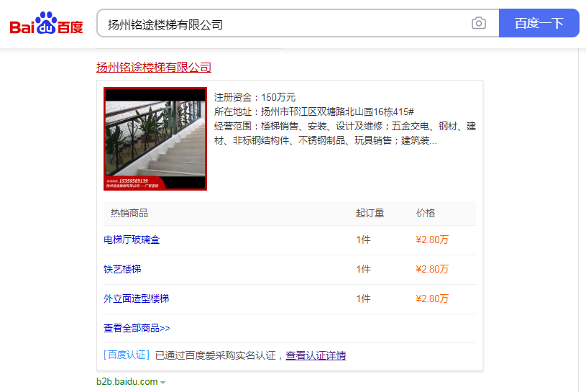Click the 电梯厅玻璃盒 price ¥2.80万
586x392 pixels.
point(432,240)
